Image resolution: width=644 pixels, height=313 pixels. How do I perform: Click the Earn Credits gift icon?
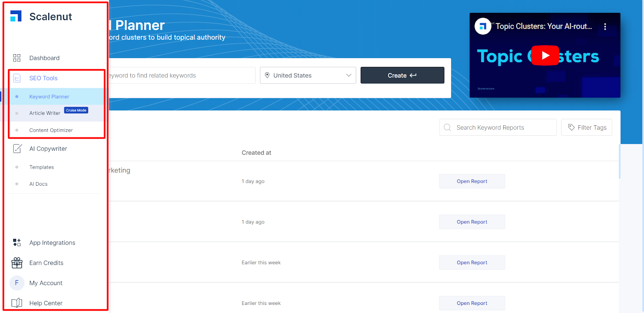tap(17, 263)
